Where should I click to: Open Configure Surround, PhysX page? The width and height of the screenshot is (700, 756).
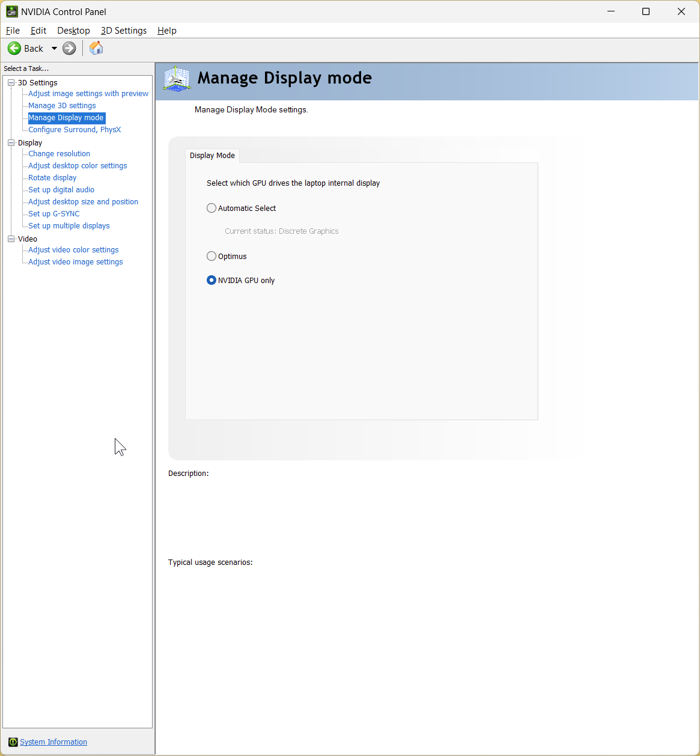coord(75,130)
